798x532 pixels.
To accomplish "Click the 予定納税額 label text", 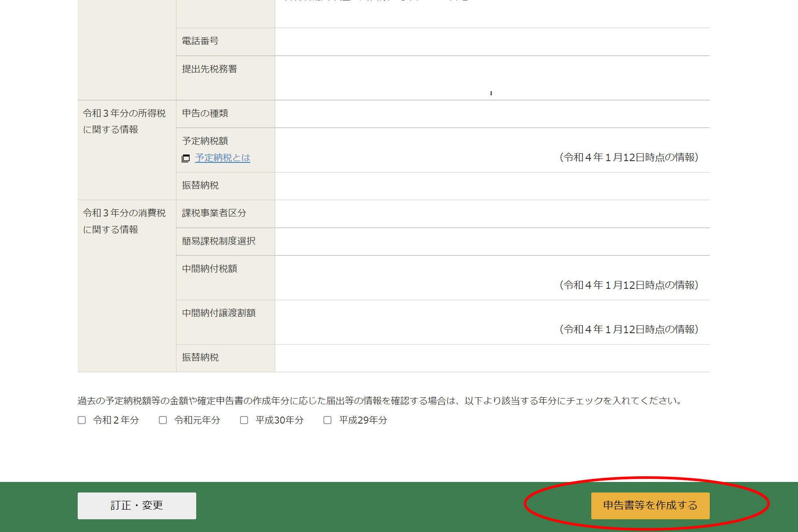I will coord(205,141).
